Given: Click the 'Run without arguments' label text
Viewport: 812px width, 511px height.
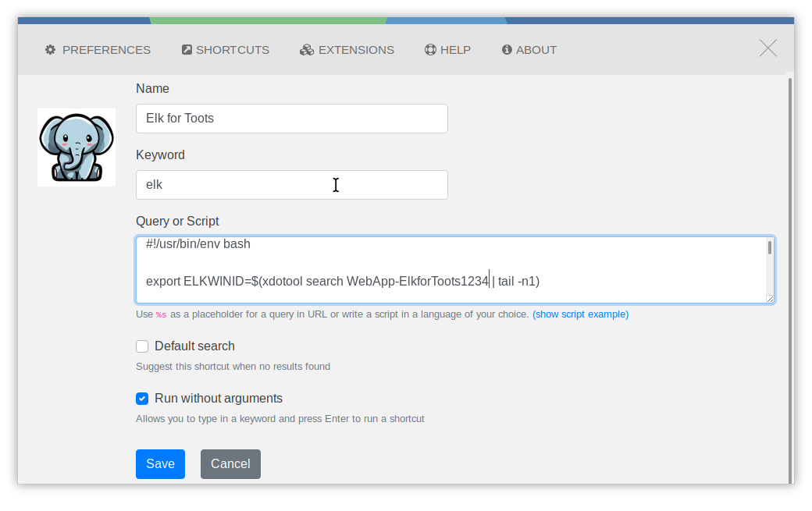Looking at the screenshot, I should (219, 398).
